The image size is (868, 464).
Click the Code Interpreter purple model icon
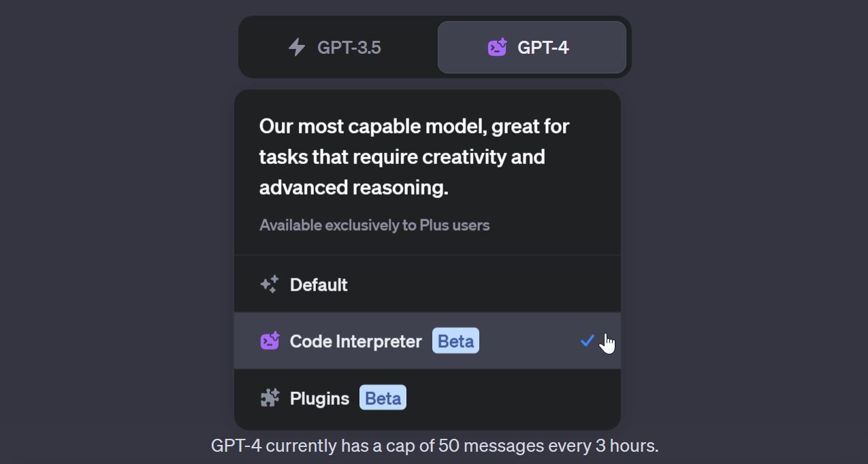coord(270,341)
